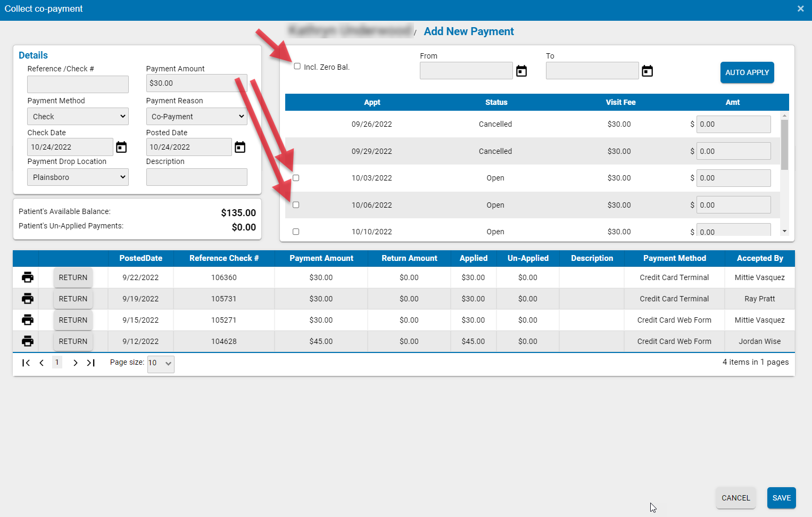
Task: Open the To date calendar picker
Action: pyautogui.click(x=647, y=70)
